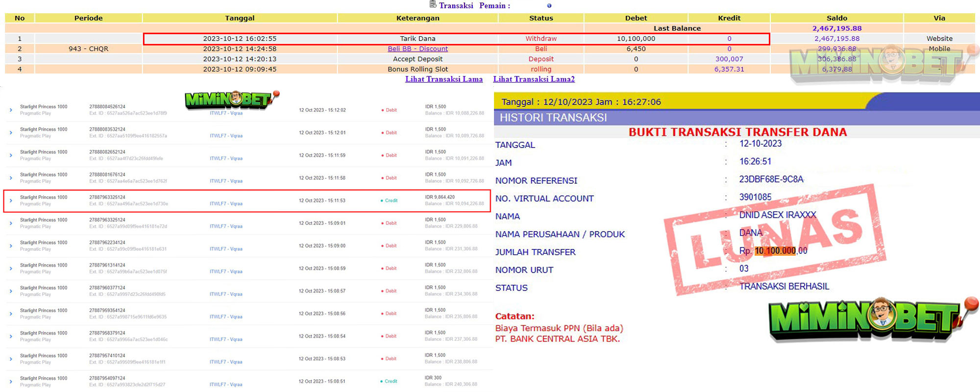Click ITWLF7 - Vqraa in the 15:12:01 row

[x=226, y=136]
